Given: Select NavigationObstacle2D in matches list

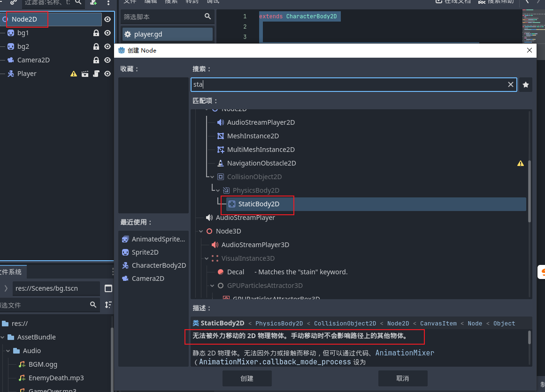Looking at the screenshot, I should click(261, 163).
